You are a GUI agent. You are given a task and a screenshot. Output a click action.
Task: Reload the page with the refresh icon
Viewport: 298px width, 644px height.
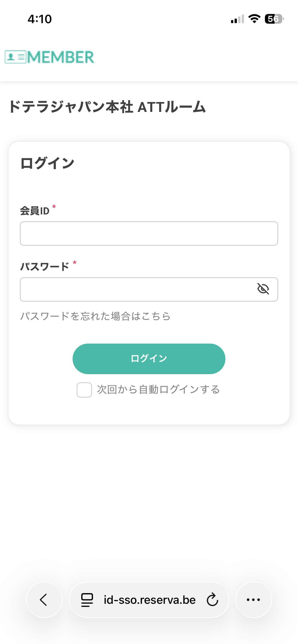tap(212, 599)
